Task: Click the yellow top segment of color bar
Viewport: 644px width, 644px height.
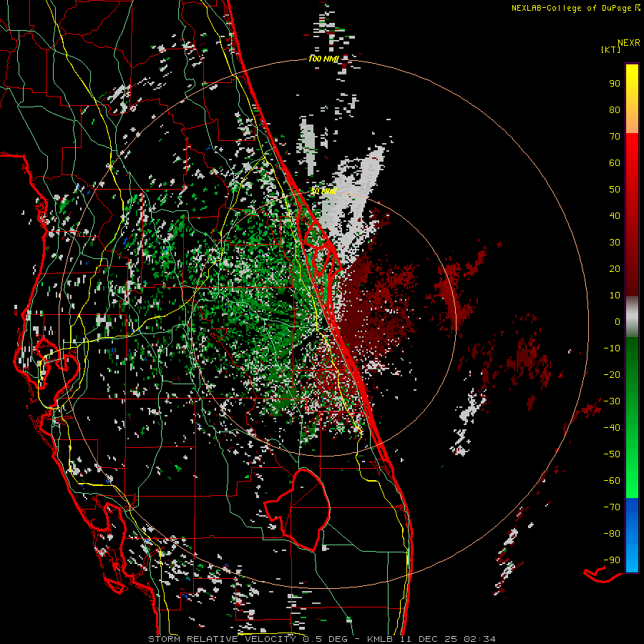Action: 632,98
